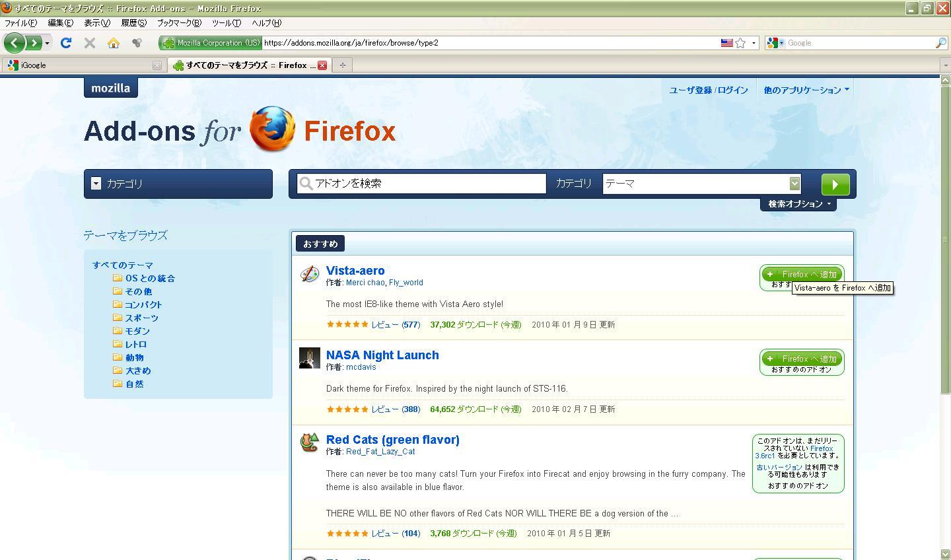This screenshot has height=560, width=951.
Task: Open Red Cats (green flavor) title
Action: click(x=393, y=439)
